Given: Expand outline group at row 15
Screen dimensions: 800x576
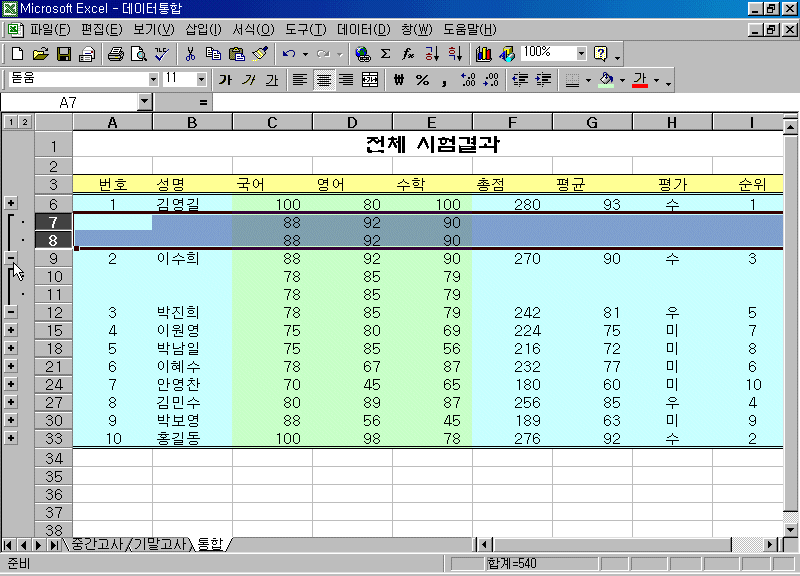Looking at the screenshot, I should click(x=11, y=330).
